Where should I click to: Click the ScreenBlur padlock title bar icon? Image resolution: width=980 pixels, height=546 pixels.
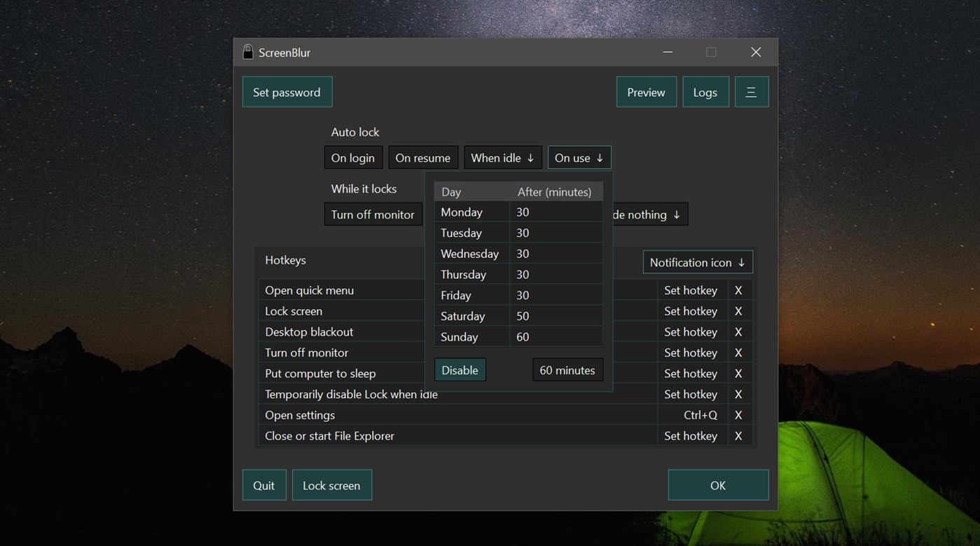(x=247, y=51)
